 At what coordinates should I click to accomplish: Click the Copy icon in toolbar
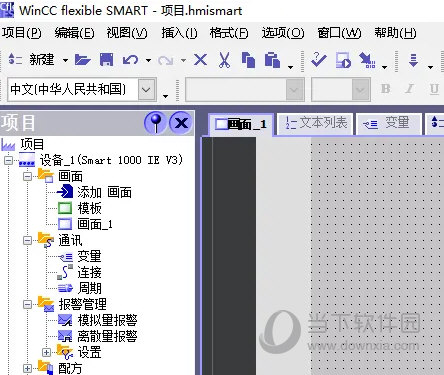[x=248, y=60]
